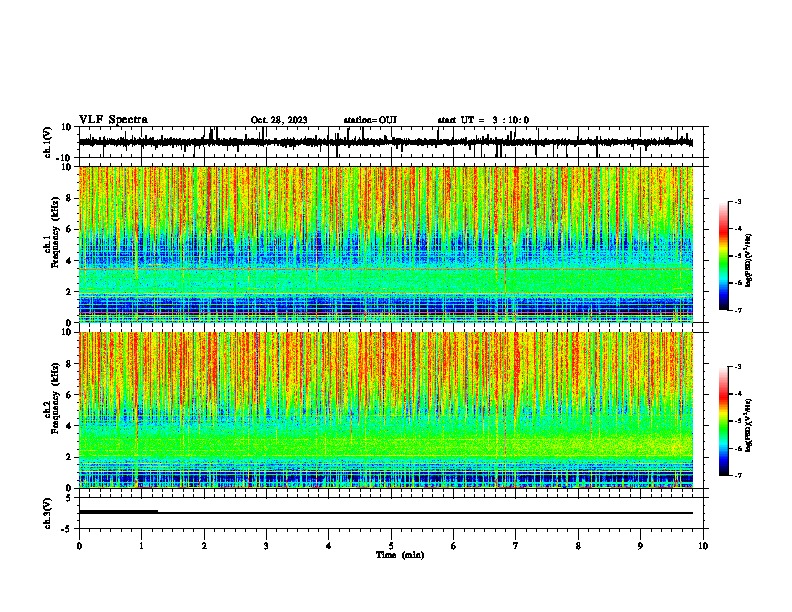The height and width of the screenshot is (612, 792).
Task: Click the ch.1 PSD color bar
Action: 724,256
